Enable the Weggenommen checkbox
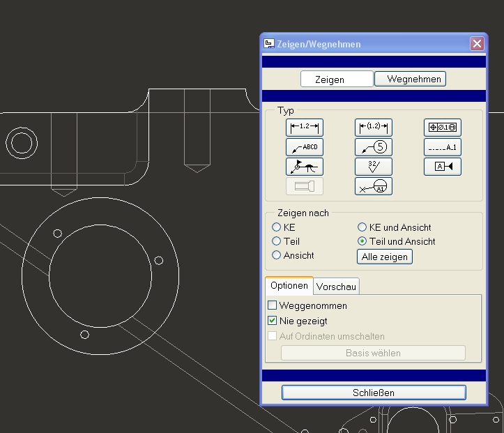This screenshot has height=433, width=504. 273,305
